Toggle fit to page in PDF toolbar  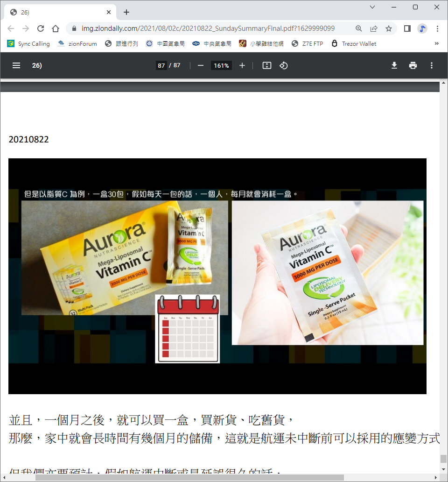click(x=267, y=65)
